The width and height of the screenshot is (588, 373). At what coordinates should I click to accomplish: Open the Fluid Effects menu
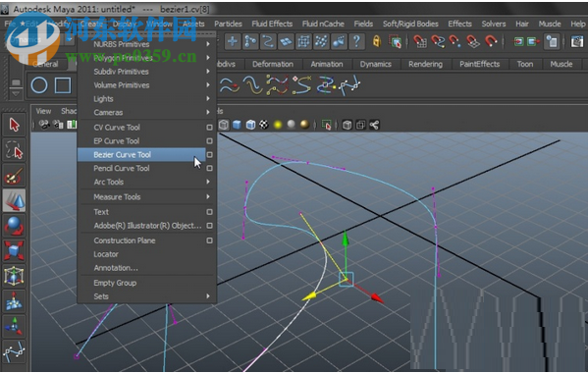click(x=272, y=24)
